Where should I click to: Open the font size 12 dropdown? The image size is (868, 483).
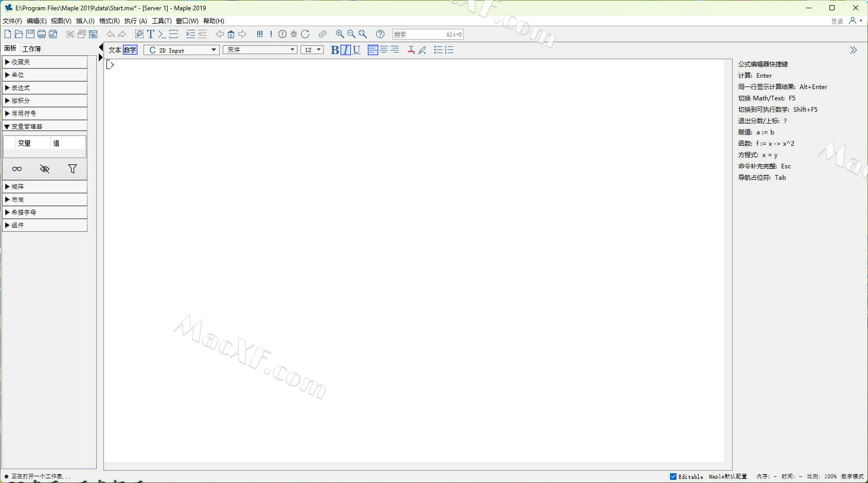tap(312, 50)
